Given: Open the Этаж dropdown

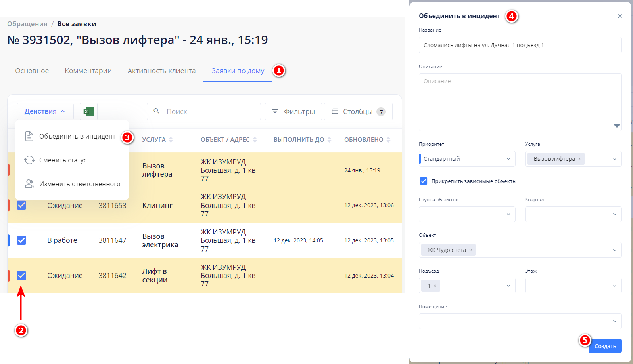Looking at the screenshot, I should (574, 286).
